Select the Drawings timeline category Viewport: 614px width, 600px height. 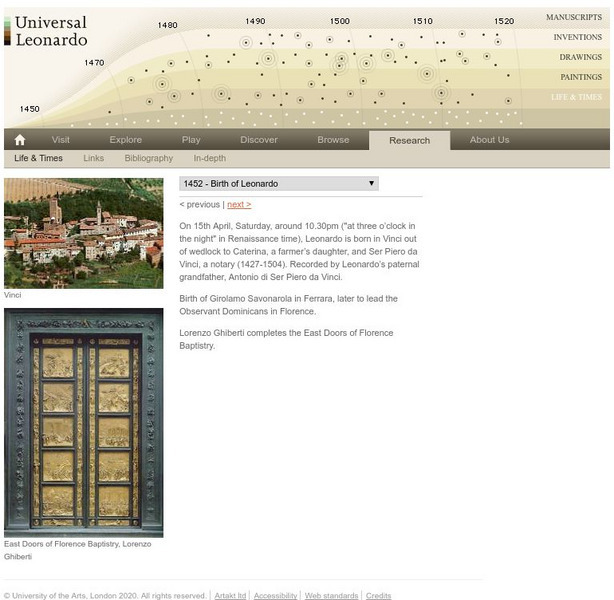pyautogui.click(x=581, y=57)
